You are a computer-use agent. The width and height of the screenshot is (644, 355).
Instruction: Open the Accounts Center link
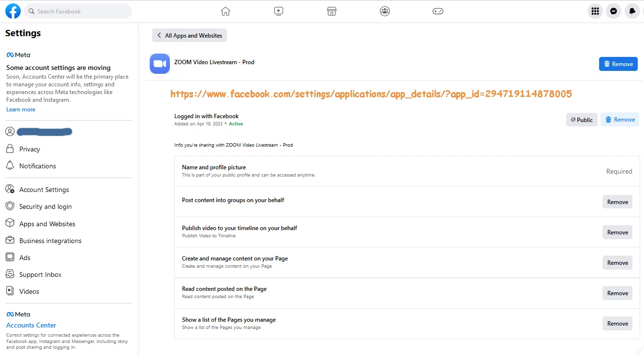coord(31,325)
